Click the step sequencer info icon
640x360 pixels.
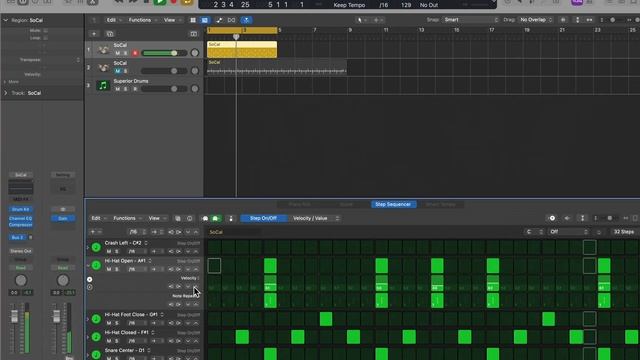[190, 219]
